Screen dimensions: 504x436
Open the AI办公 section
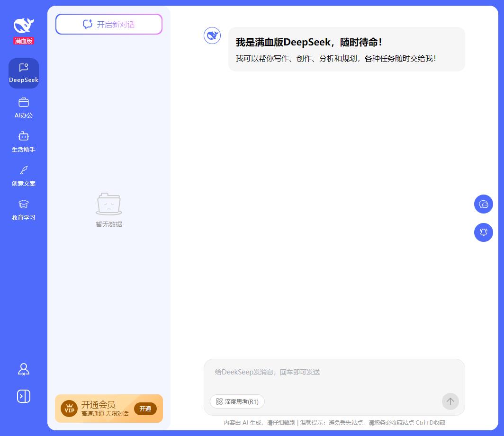point(24,108)
